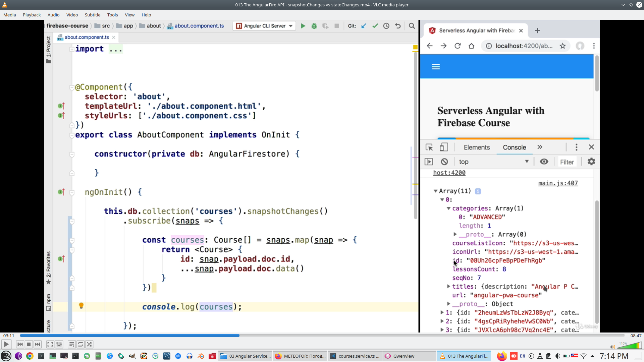Toggle loop playback mode
This screenshot has width=644, height=362.
(80, 344)
